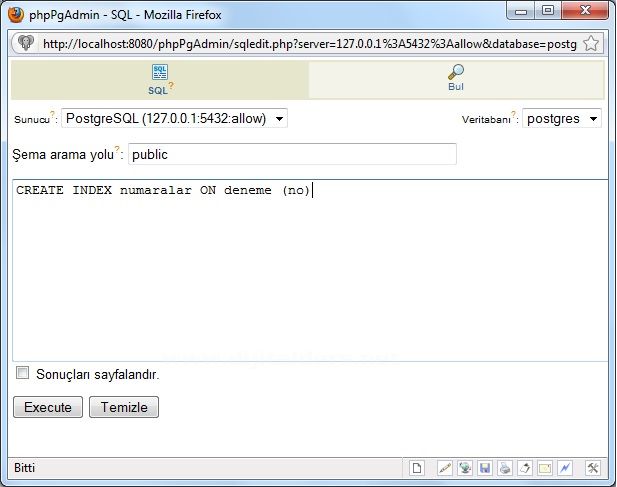Click inside the SQL query text area
617x487 pixels.
click(x=310, y=270)
